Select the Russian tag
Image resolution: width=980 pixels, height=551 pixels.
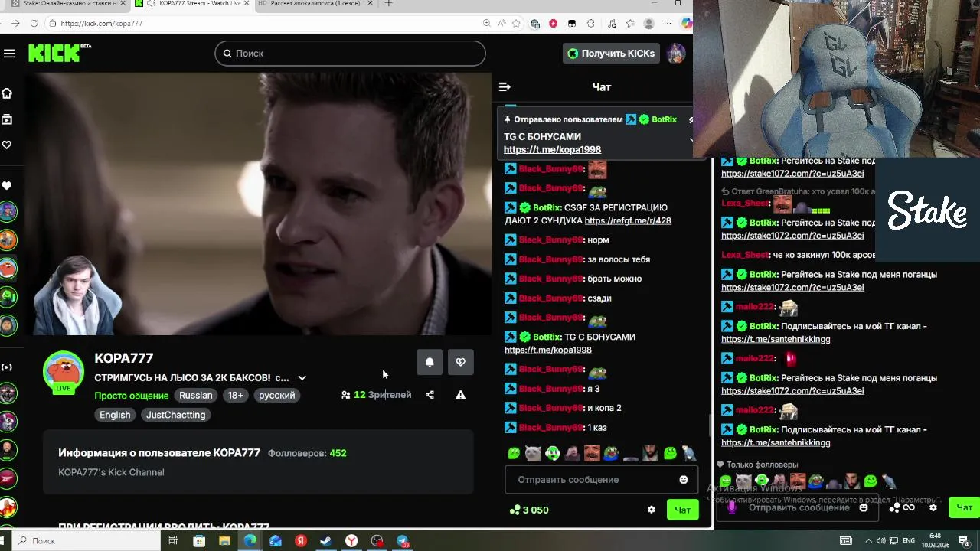coord(196,396)
